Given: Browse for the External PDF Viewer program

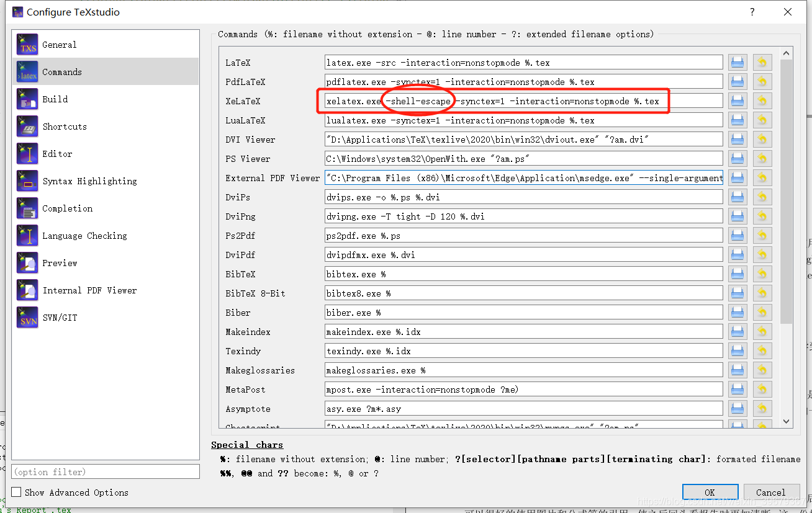Looking at the screenshot, I should (x=737, y=177).
